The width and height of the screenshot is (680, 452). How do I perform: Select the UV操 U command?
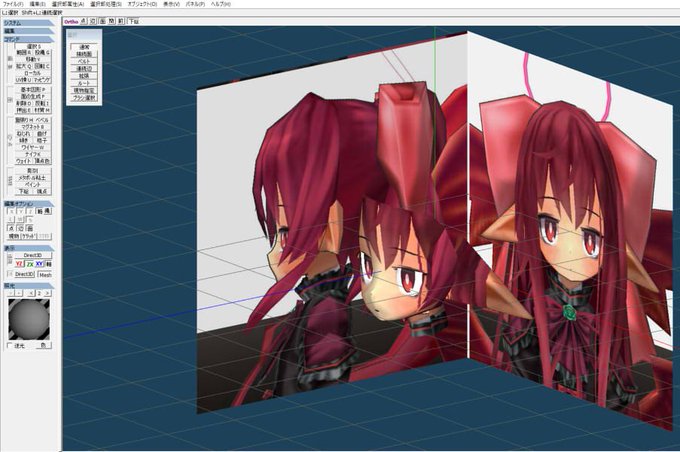tap(24, 80)
